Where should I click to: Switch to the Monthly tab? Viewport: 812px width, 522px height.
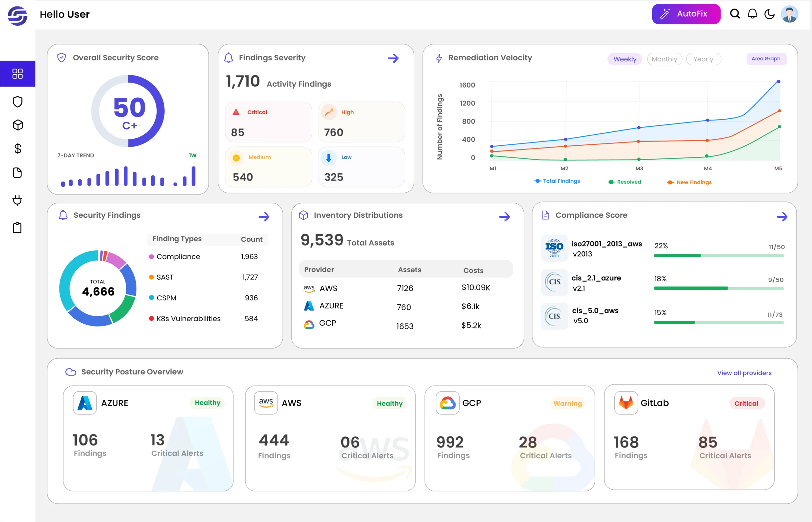664,59
